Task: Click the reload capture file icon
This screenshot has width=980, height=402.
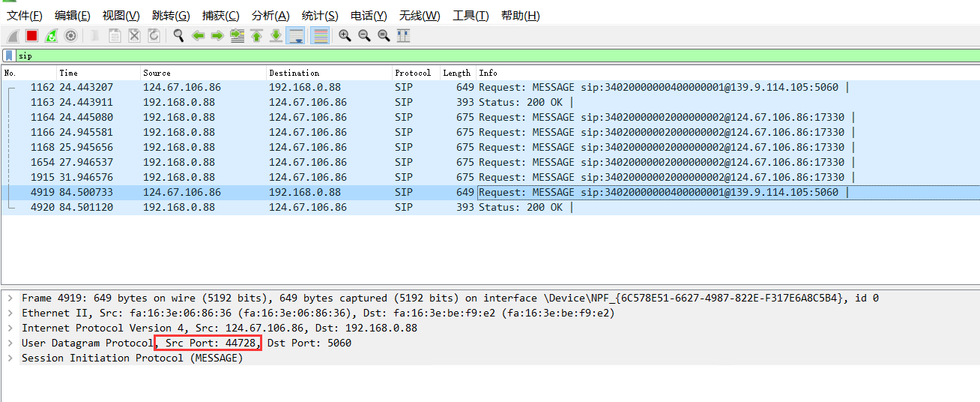Action: point(154,35)
